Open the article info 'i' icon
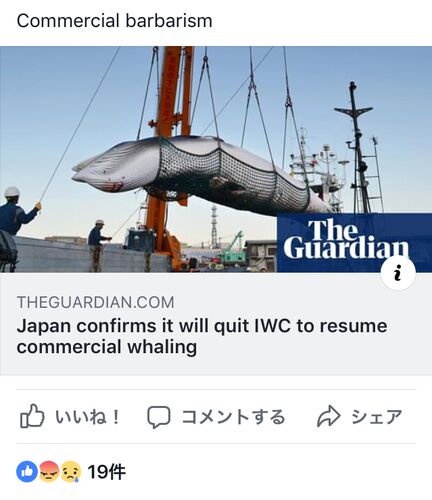Image resolution: width=432 pixels, height=500 pixels. pos(398,273)
